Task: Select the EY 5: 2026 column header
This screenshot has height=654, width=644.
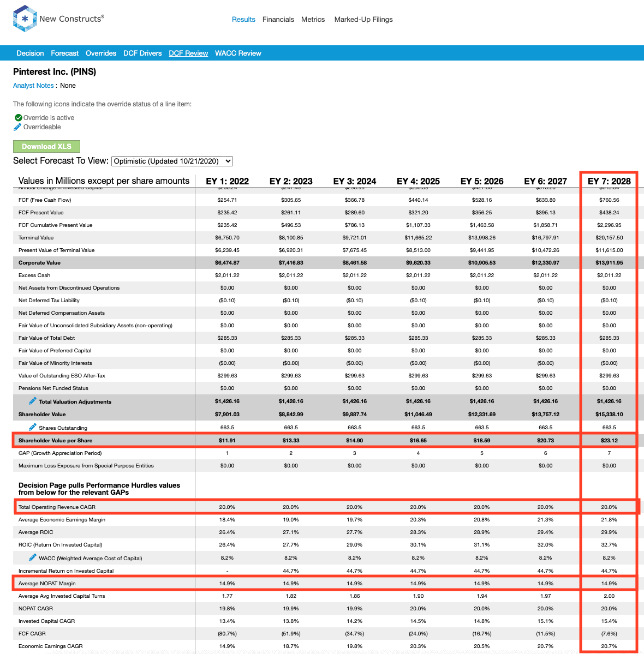Action: tap(482, 181)
